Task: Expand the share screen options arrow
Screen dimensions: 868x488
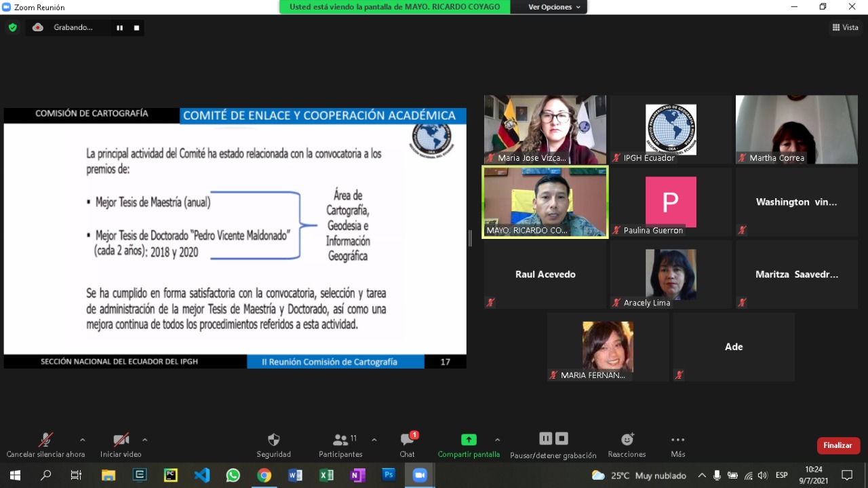Action: (x=497, y=439)
